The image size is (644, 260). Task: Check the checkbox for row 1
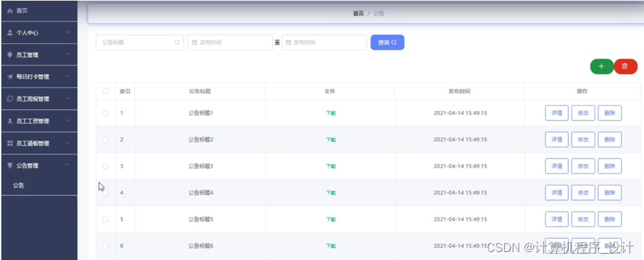[105, 113]
